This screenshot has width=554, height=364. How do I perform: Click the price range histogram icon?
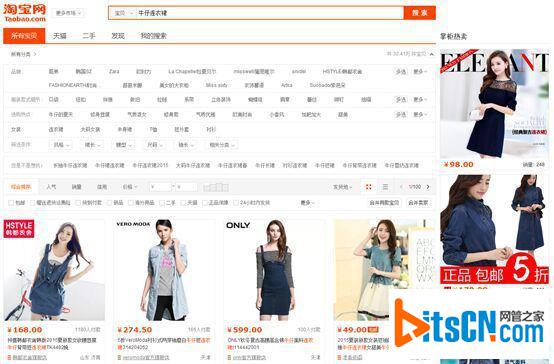point(216,187)
